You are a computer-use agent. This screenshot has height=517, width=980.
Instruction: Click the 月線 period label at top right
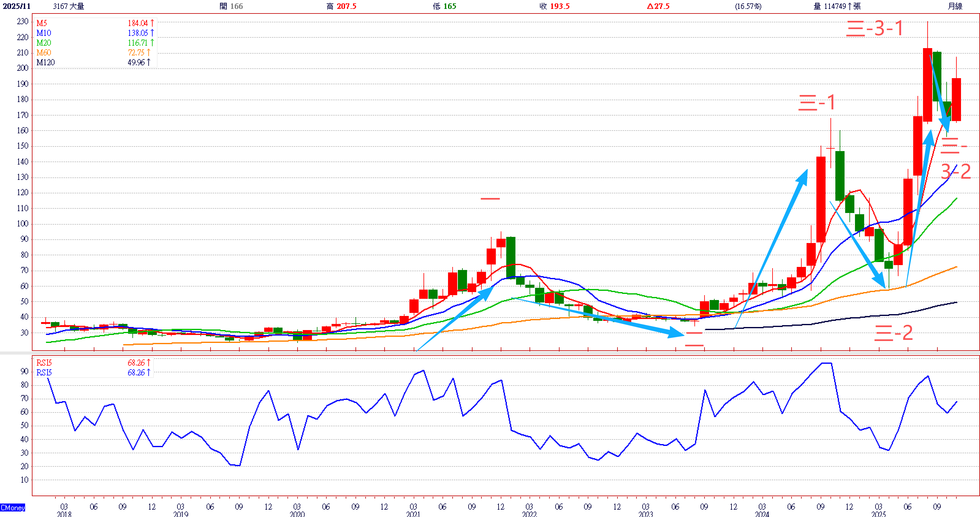coord(955,6)
